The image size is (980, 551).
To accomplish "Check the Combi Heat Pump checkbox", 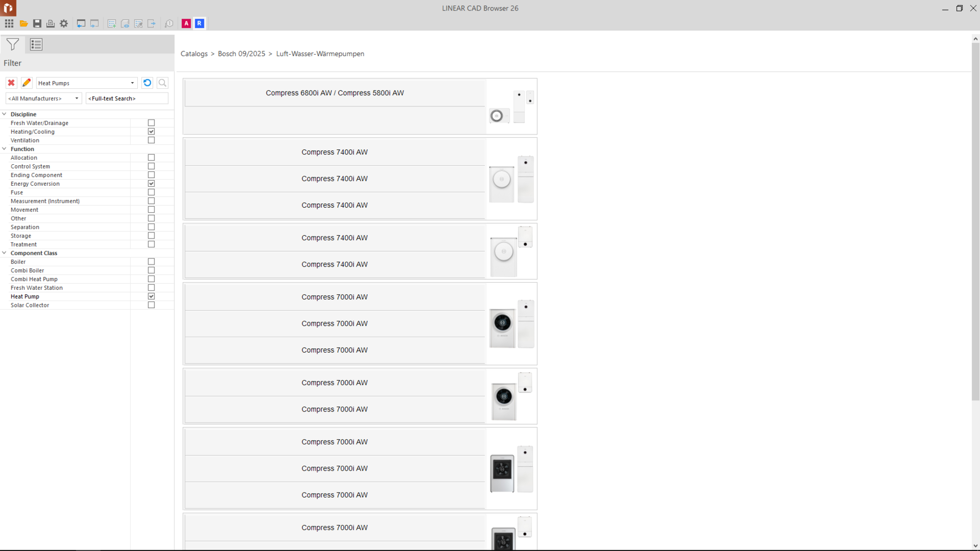I will pyautogui.click(x=152, y=279).
